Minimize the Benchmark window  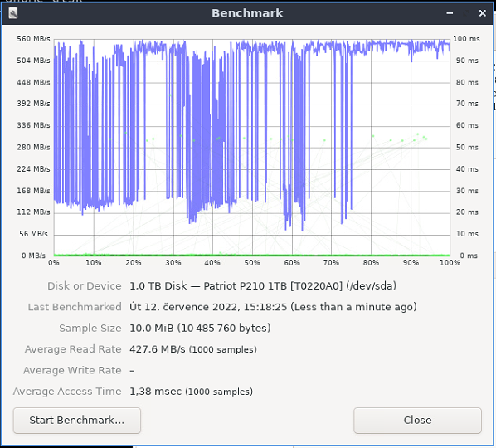[x=450, y=13]
